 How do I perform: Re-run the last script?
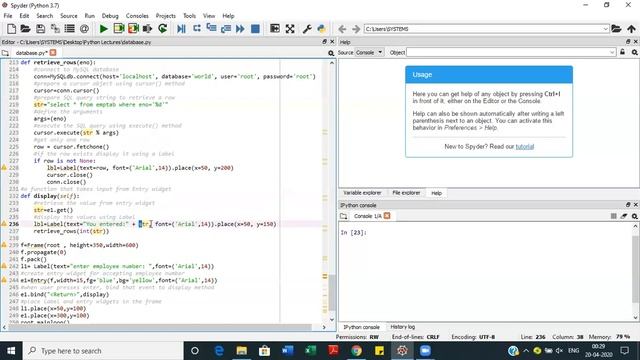pyautogui.click(x=163, y=29)
